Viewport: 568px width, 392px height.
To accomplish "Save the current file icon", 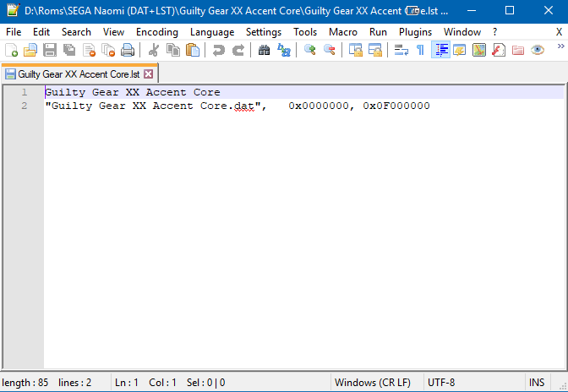I will tap(50, 50).
